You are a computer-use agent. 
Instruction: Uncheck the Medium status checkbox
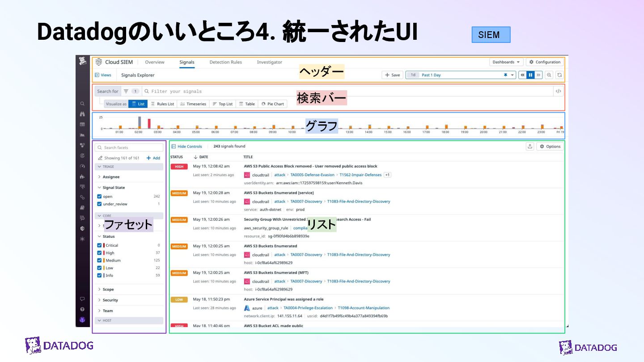coord(99,261)
